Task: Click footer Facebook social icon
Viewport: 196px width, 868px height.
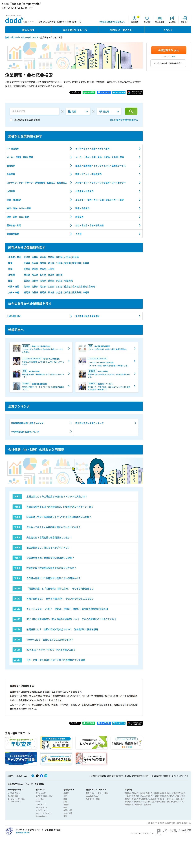Action: click(41, 776)
